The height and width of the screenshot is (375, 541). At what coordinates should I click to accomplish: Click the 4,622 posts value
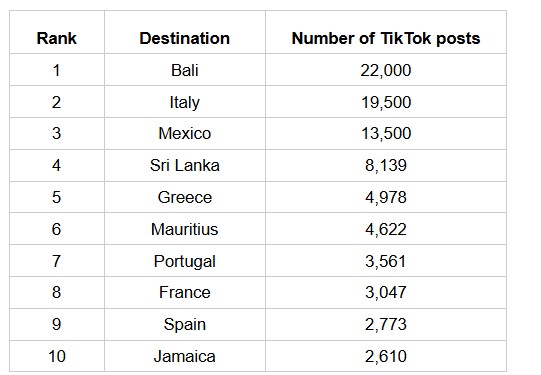coord(386,229)
